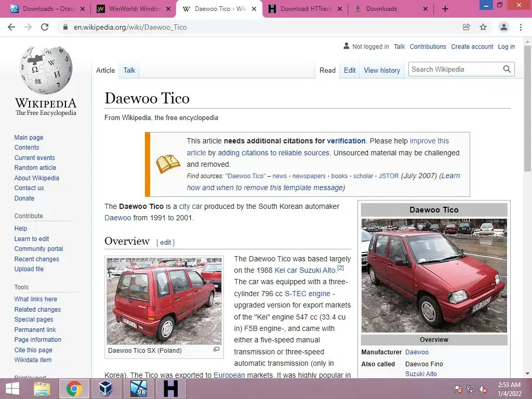Click the Cite this page link
532x399 pixels.
point(33,350)
